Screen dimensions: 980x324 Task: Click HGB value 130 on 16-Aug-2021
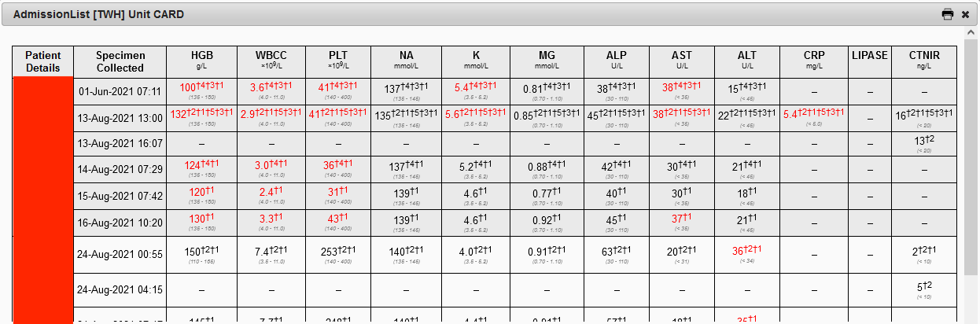tap(202, 220)
